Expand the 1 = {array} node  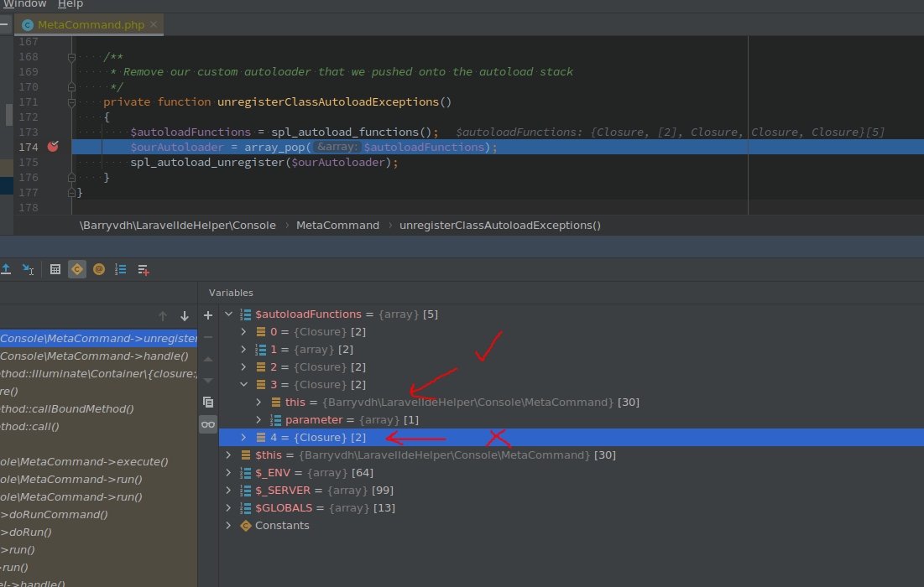pos(243,350)
